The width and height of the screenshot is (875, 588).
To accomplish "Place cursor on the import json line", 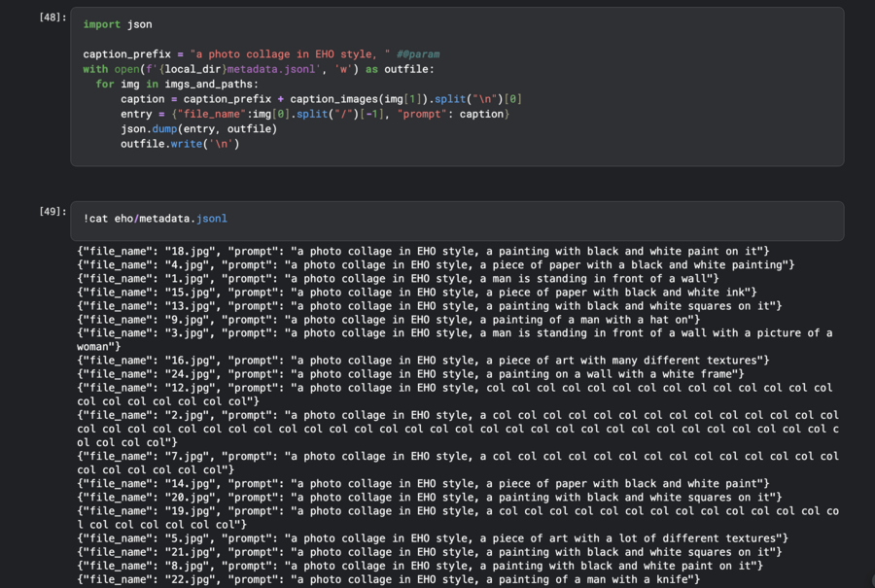I will (x=118, y=24).
